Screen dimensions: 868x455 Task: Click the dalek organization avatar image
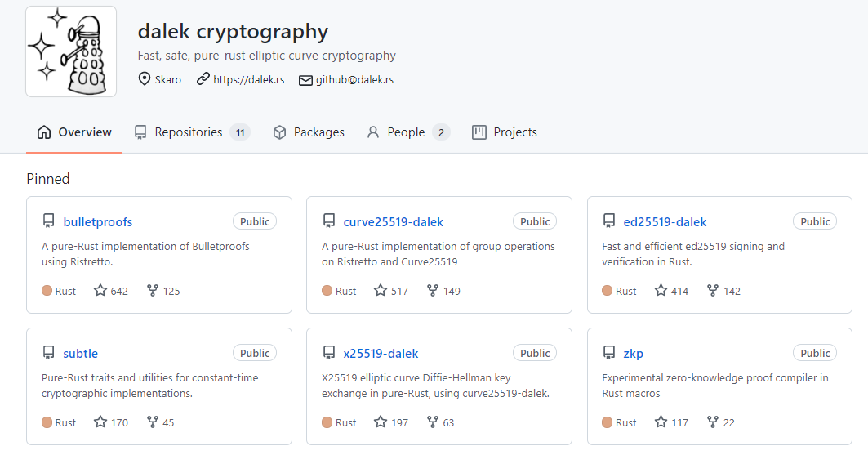click(x=71, y=51)
